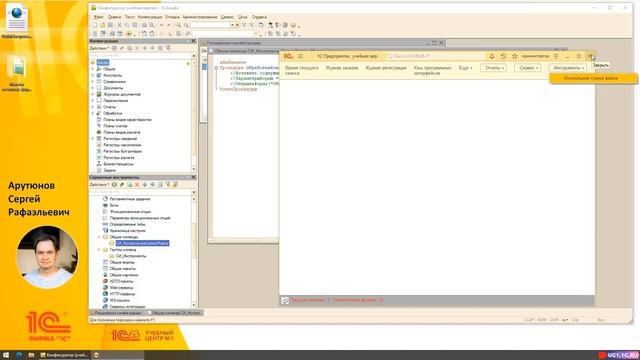Click Администратор user name link
The image size is (640, 360).
point(535,56)
